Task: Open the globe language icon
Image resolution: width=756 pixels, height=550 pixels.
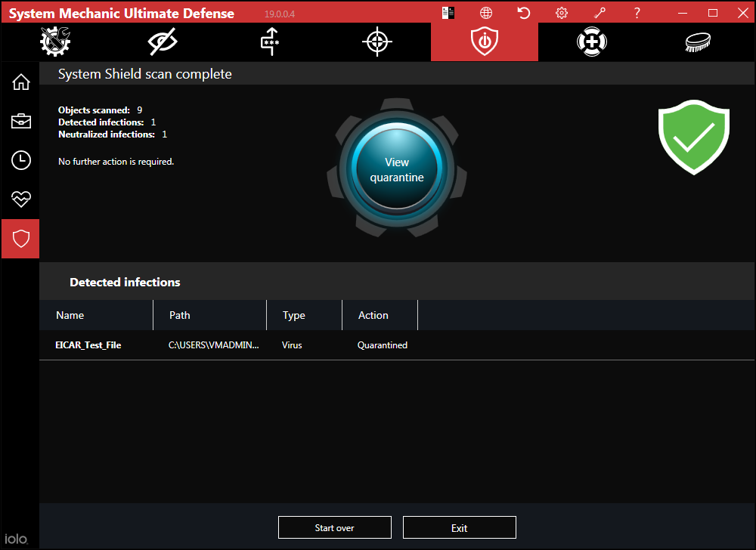Action: click(x=486, y=13)
